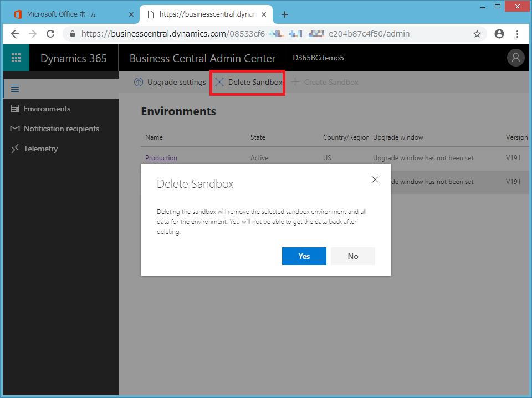Open the user account avatar menu

tap(516, 58)
